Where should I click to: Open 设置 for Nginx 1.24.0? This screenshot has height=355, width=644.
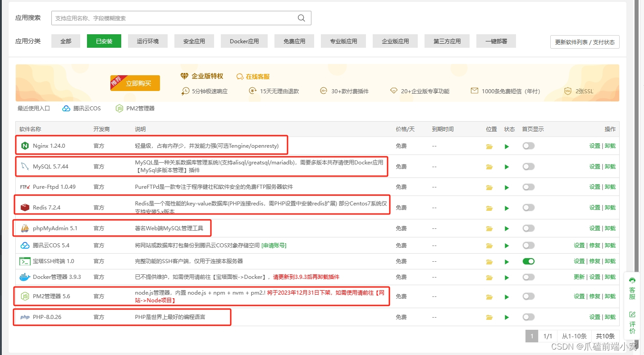(x=594, y=146)
